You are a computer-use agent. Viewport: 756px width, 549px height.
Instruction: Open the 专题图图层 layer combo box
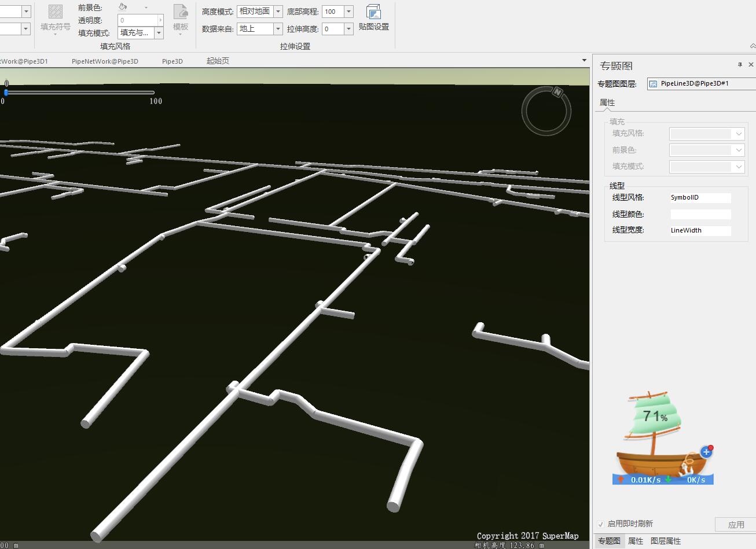click(702, 84)
